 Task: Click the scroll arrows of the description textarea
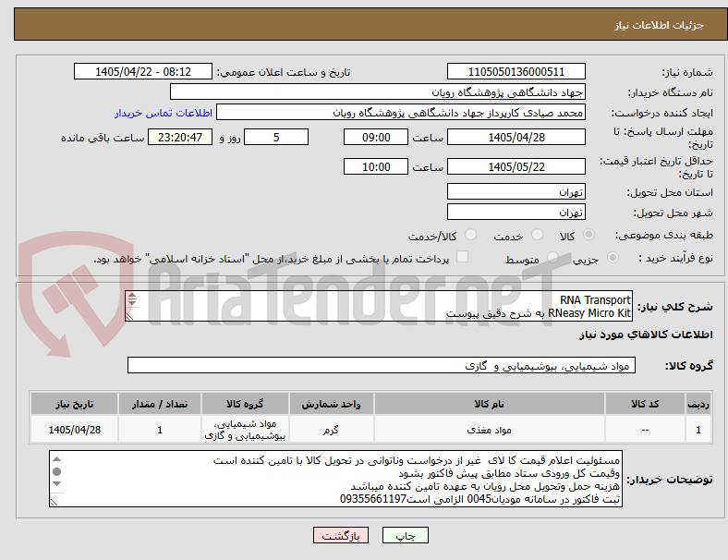tap(132, 299)
